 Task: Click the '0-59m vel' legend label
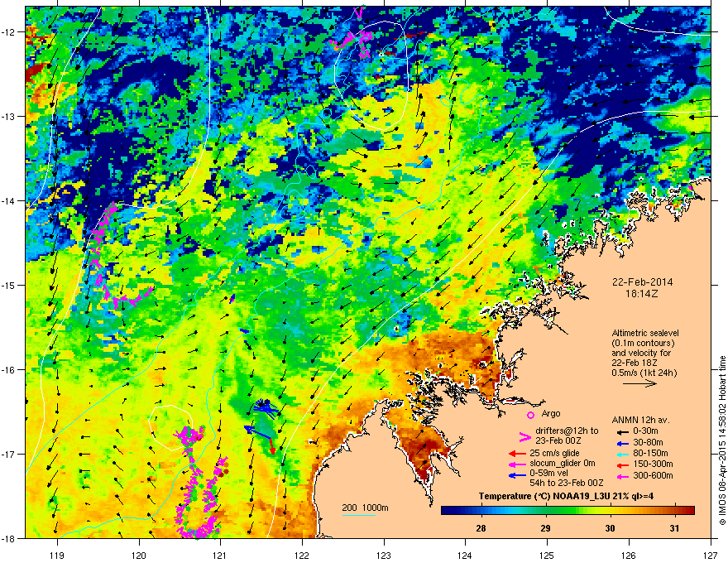[x=548, y=474]
